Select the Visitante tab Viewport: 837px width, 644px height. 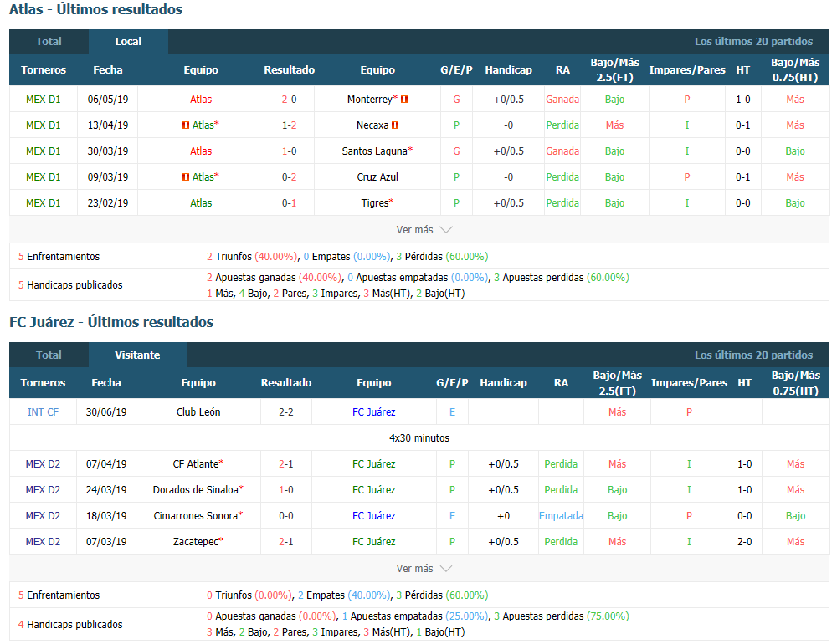(137, 355)
